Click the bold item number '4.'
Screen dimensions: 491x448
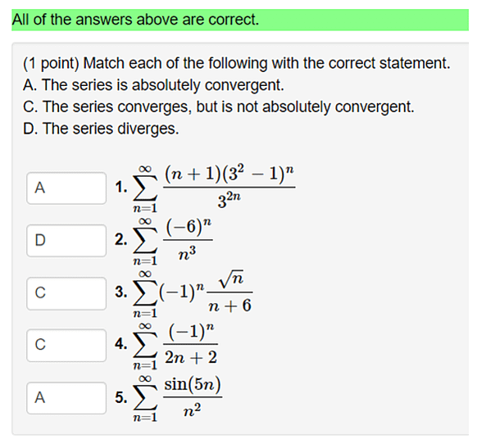click(x=121, y=344)
